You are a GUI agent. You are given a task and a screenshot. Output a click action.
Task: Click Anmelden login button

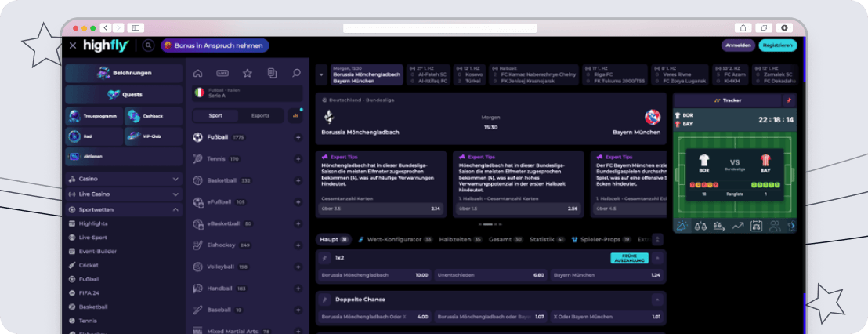click(738, 45)
